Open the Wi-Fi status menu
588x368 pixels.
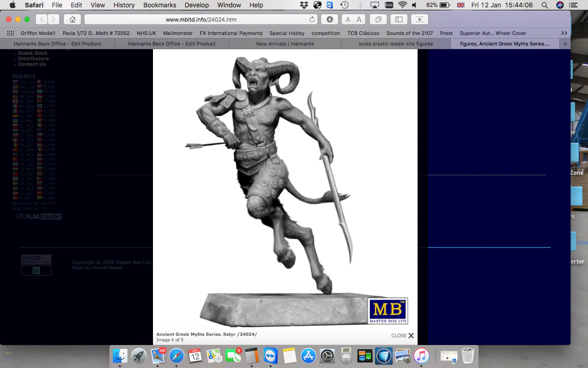(402, 5)
